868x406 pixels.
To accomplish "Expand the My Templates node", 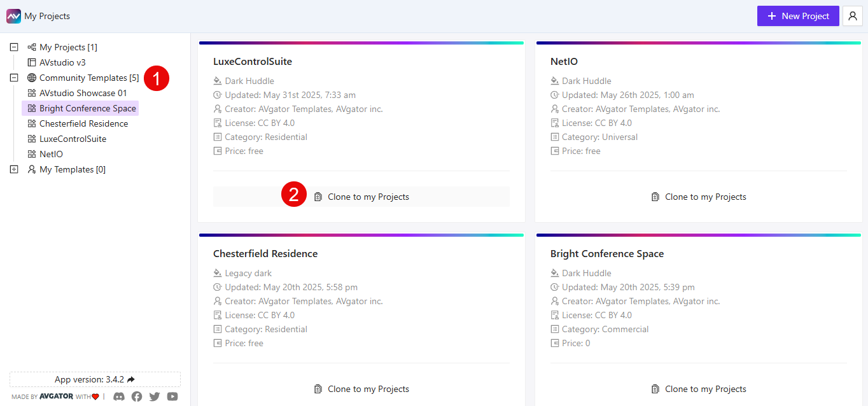I will 13,169.
